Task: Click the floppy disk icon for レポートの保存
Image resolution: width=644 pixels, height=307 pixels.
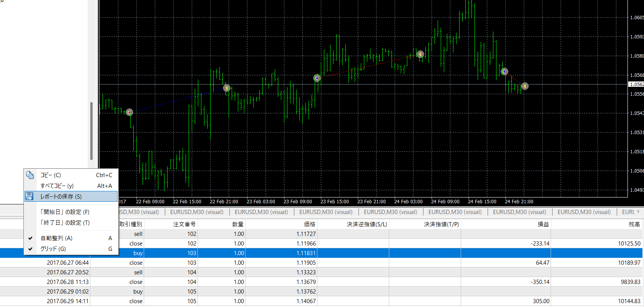Action: 29,196
